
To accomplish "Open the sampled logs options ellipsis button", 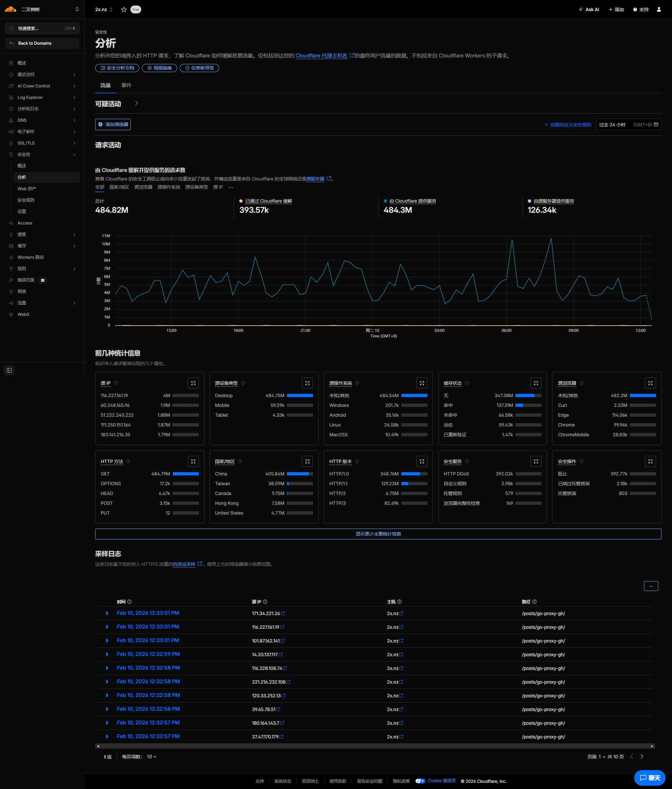I will (x=651, y=586).
